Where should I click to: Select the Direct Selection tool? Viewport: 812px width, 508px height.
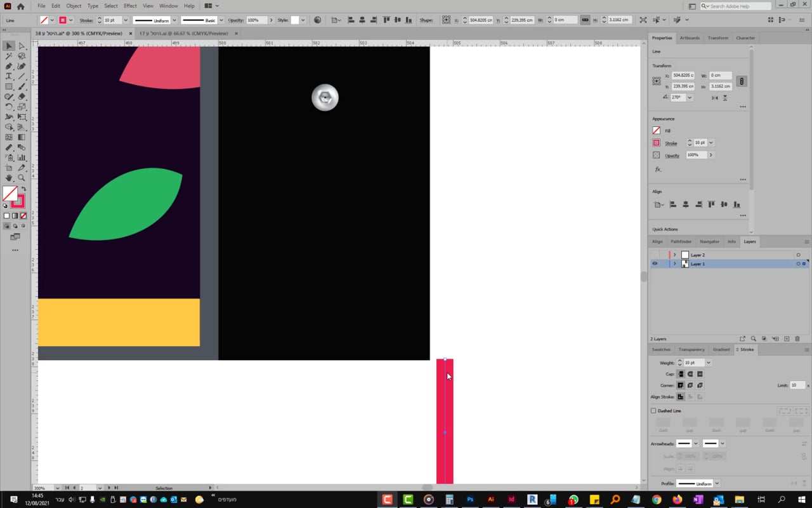tap(22, 46)
